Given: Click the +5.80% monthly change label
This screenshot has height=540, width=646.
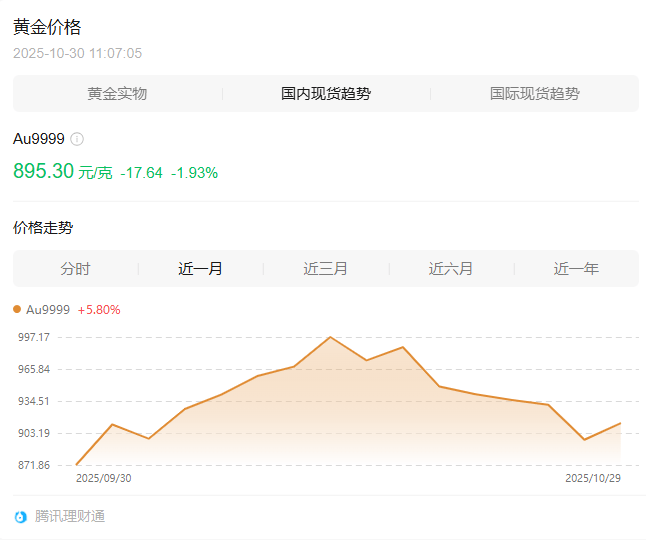Looking at the screenshot, I should click(99, 310).
